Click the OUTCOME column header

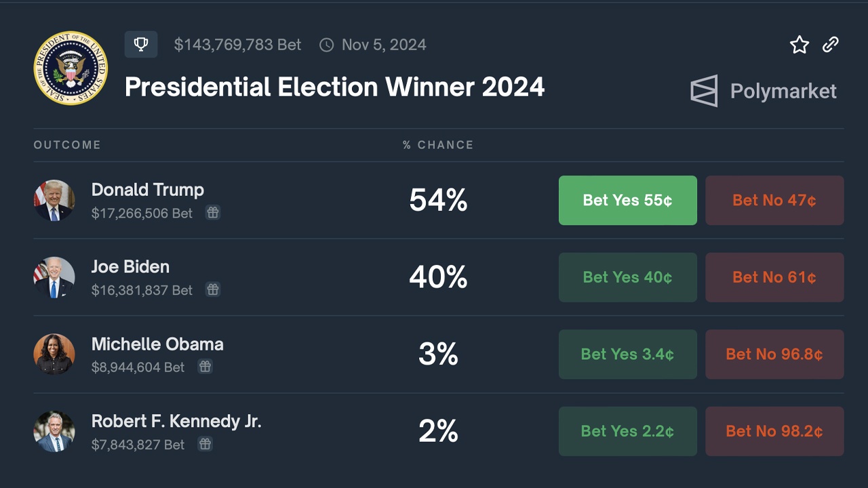point(67,144)
